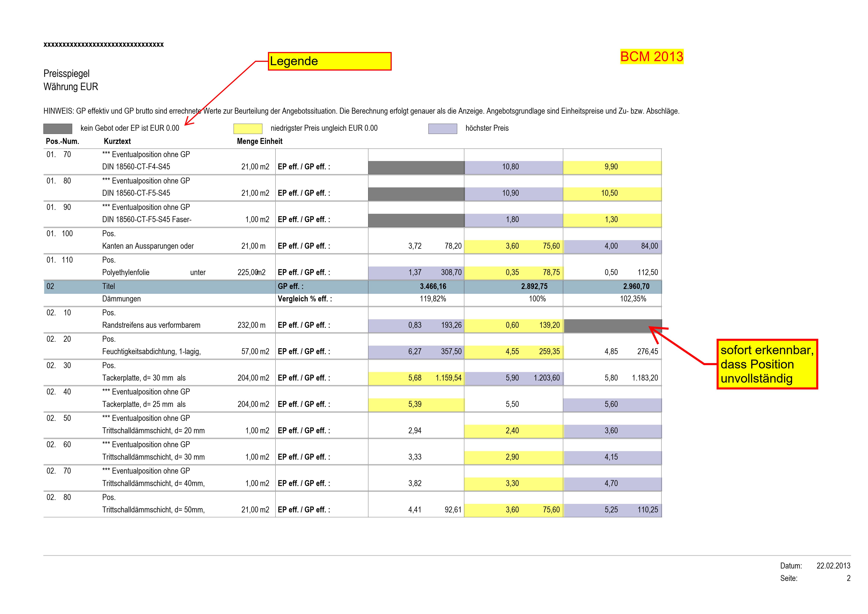Select the 'sofort erkennbar' annotation note
This screenshot has width=868, height=614.
(x=767, y=364)
